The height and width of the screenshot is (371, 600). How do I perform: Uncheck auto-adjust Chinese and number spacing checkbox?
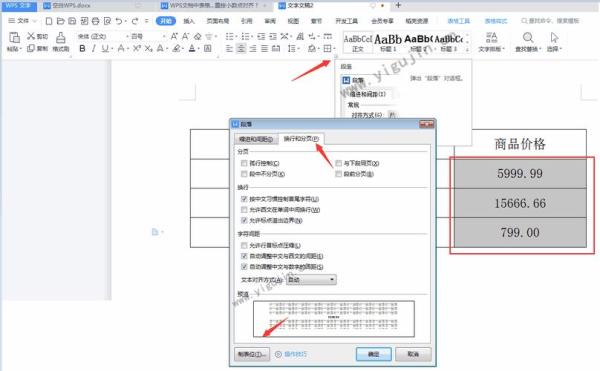[244, 267]
